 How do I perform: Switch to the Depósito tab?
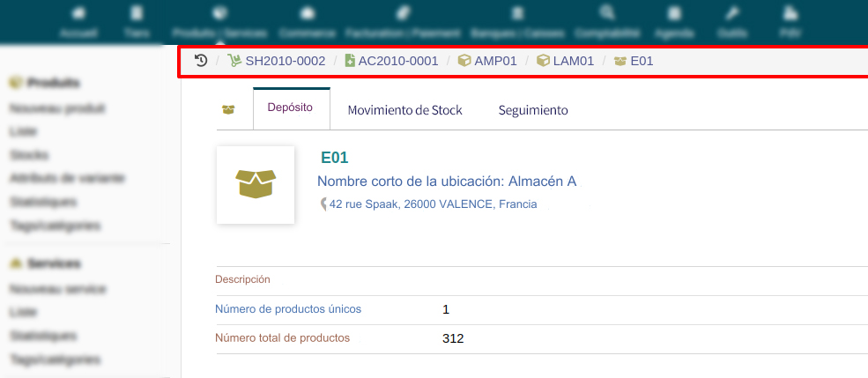tap(290, 107)
